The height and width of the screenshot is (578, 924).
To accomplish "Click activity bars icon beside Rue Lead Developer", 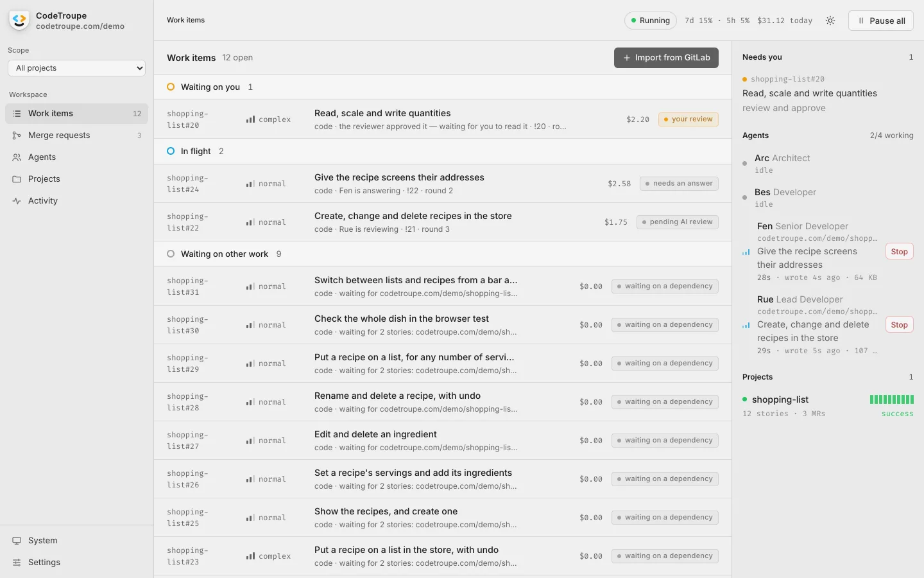I will click(746, 325).
